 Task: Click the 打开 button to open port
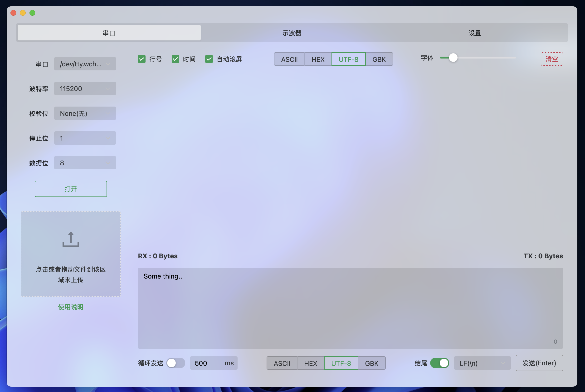[71, 189]
